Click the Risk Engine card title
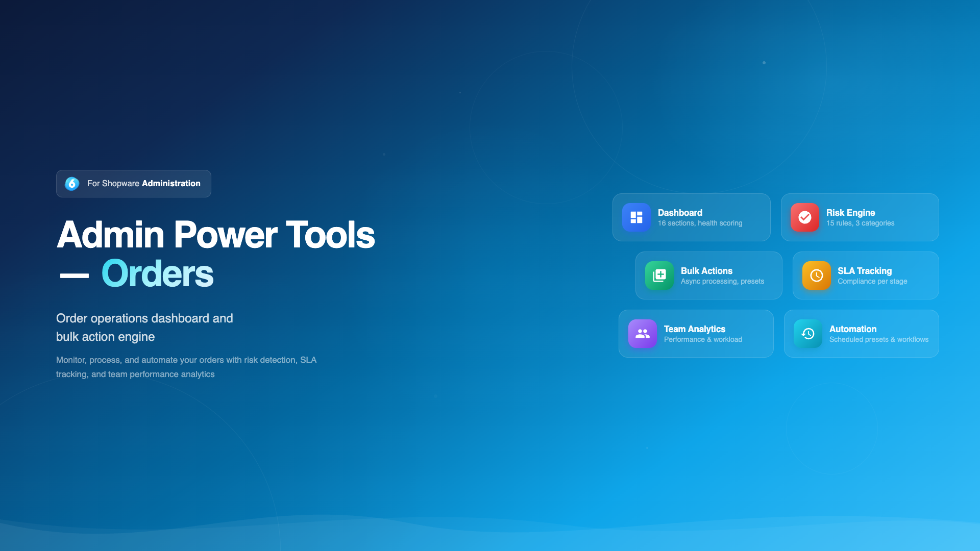This screenshot has width=980, height=551. coord(850,213)
